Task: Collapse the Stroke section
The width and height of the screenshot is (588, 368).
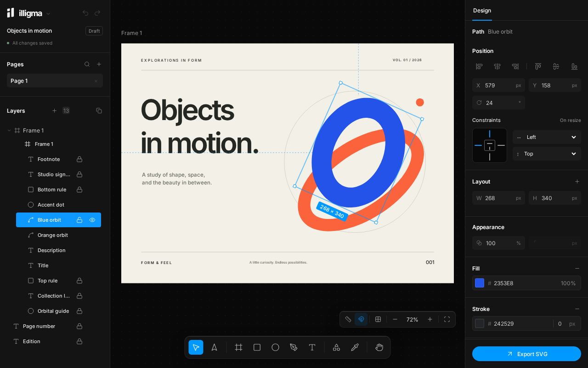Action: [577, 309]
